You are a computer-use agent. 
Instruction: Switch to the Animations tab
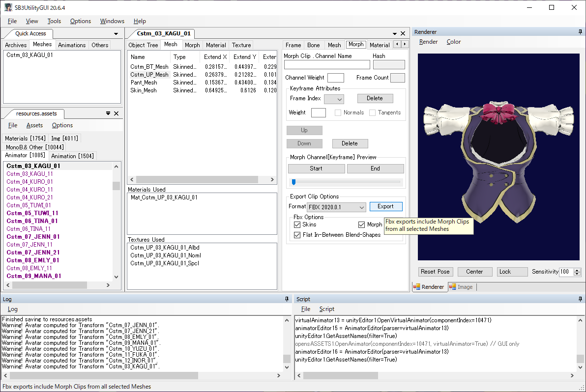72,45
